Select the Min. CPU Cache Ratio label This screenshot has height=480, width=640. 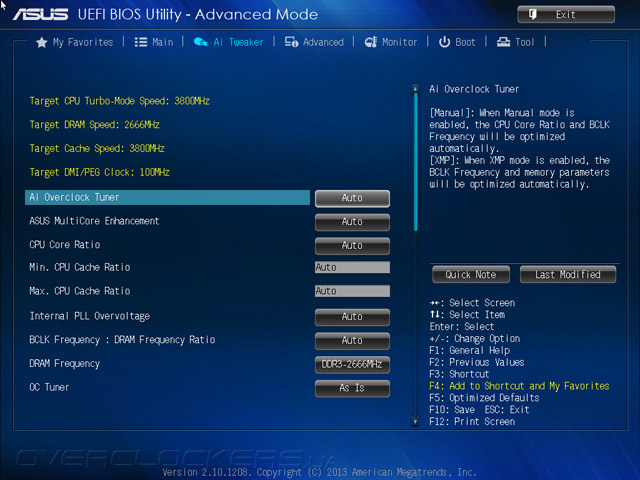(80, 267)
